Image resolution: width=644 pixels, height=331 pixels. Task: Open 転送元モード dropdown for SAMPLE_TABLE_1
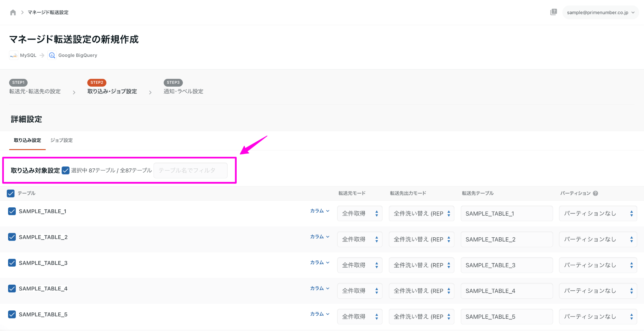click(x=360, y=213)
